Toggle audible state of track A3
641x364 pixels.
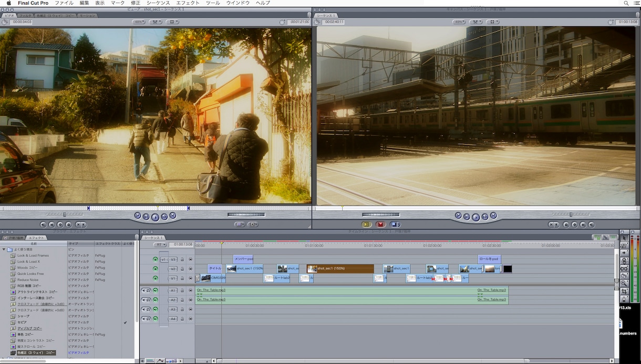coord(155,309)
